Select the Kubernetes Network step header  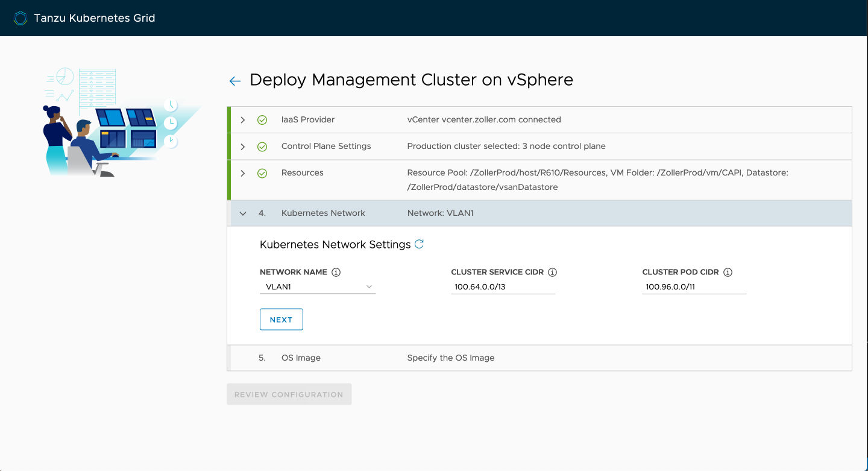point(323,213)
